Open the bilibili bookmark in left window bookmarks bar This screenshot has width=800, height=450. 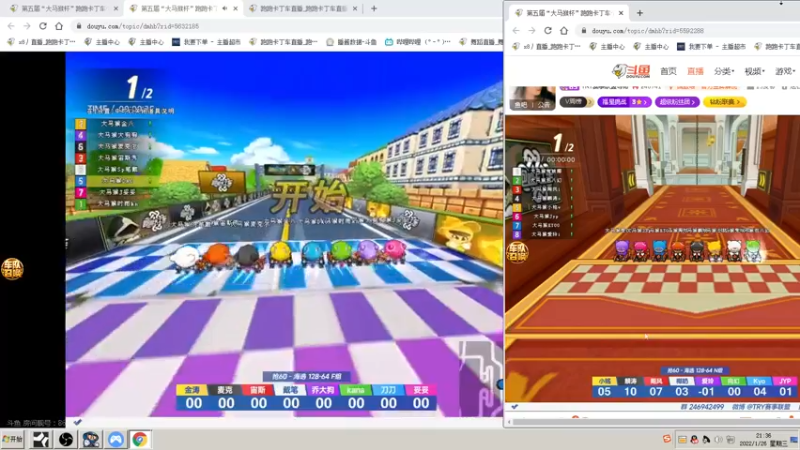[418, 42]
